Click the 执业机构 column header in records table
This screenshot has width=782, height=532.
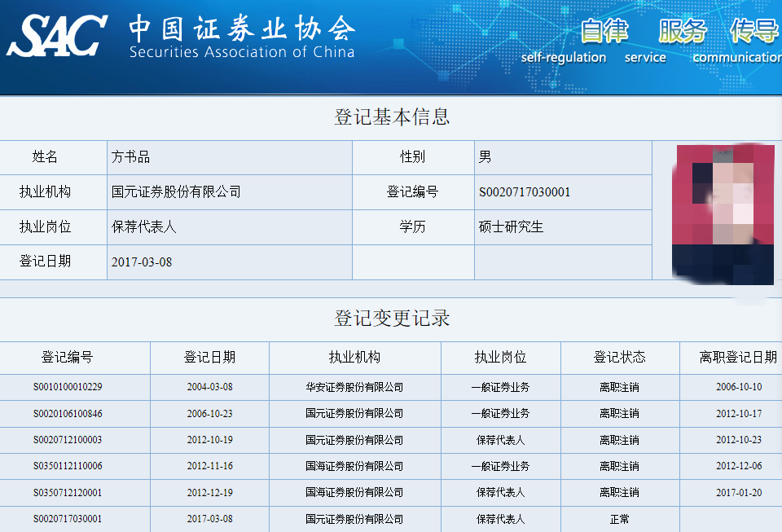[354, 358]
